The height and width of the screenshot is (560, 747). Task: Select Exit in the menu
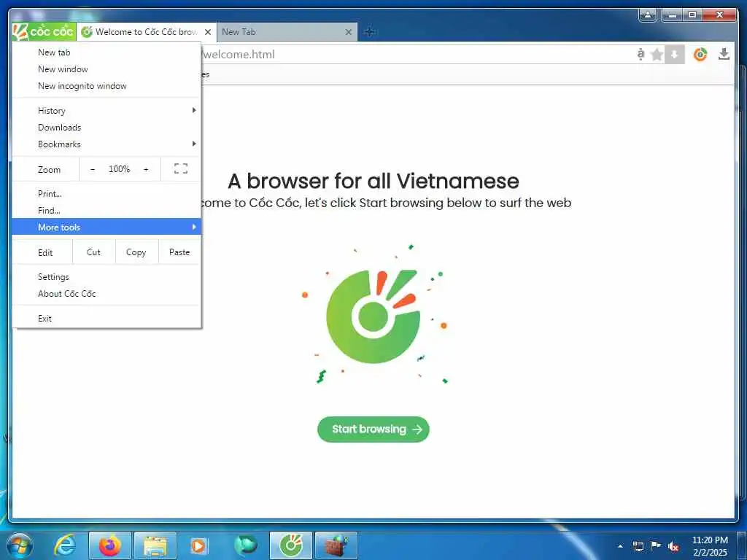[x=107, y=319]
